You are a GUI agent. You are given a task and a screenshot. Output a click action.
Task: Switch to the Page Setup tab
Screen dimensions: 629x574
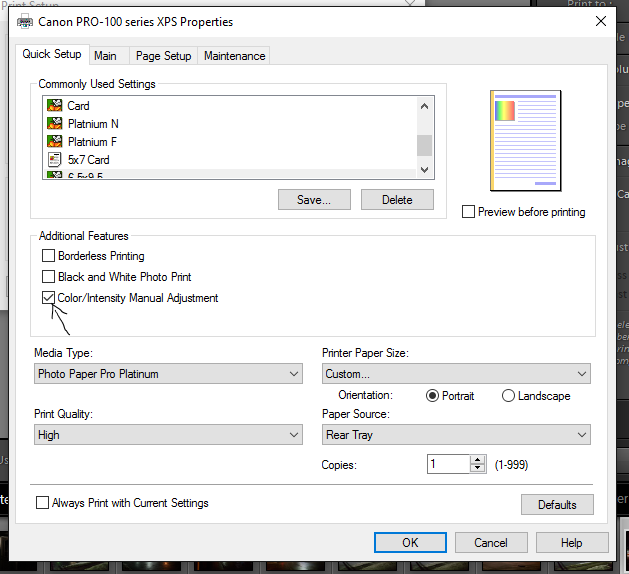point(163,56)
